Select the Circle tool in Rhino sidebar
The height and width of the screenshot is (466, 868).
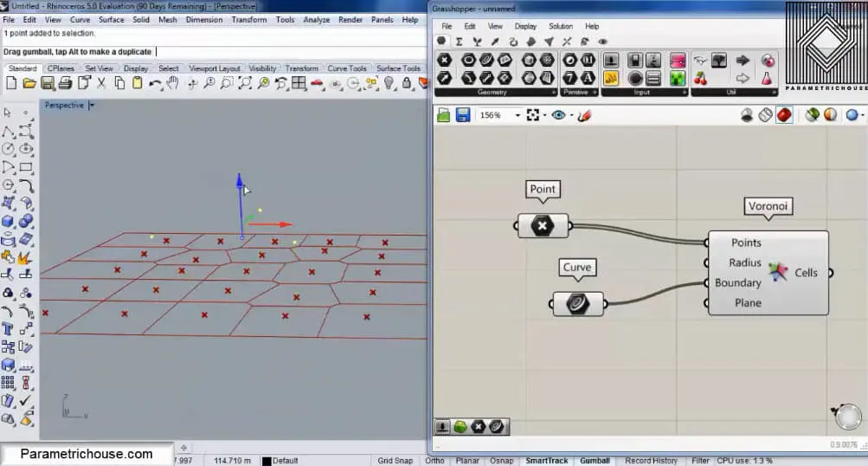pos(8,149)
